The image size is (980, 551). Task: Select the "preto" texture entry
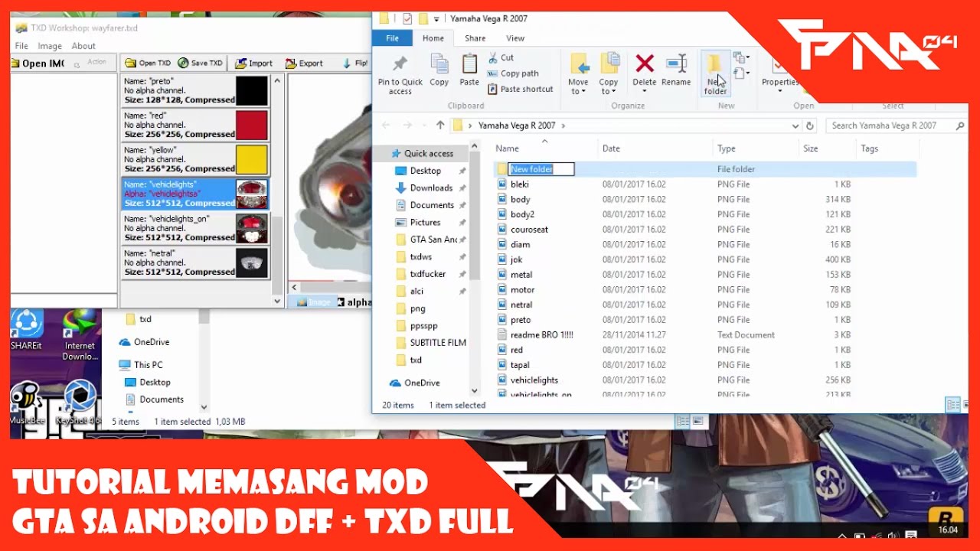[x=195, y=90]
